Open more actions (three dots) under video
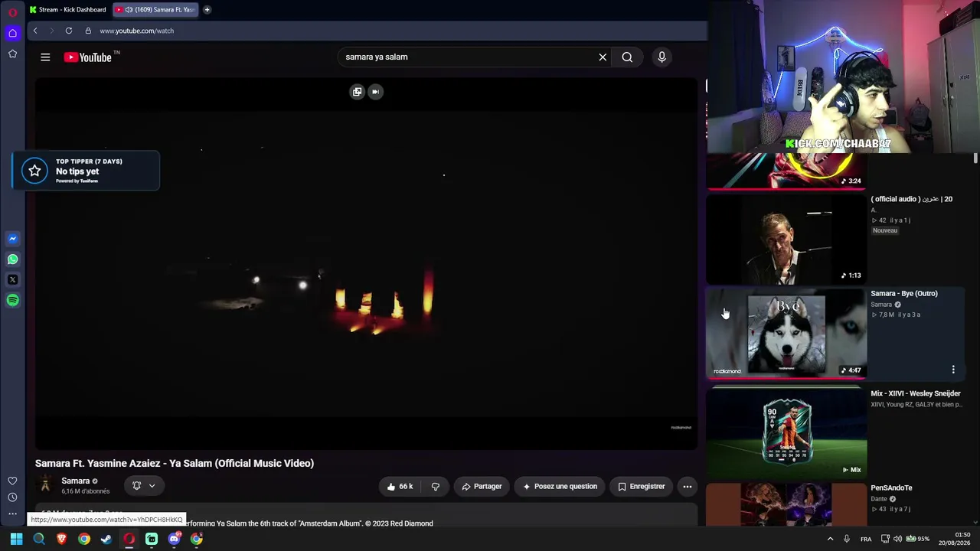 (x=688, y=487)
